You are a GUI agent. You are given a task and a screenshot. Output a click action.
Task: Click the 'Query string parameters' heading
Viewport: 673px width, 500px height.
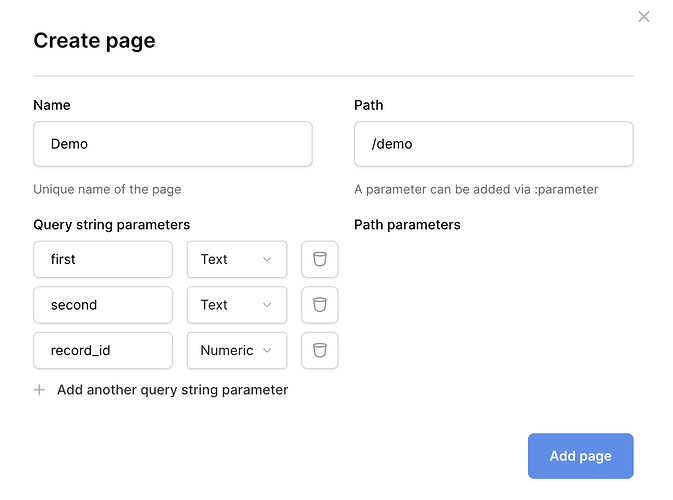pyautogui.click(x=111, y=225)
